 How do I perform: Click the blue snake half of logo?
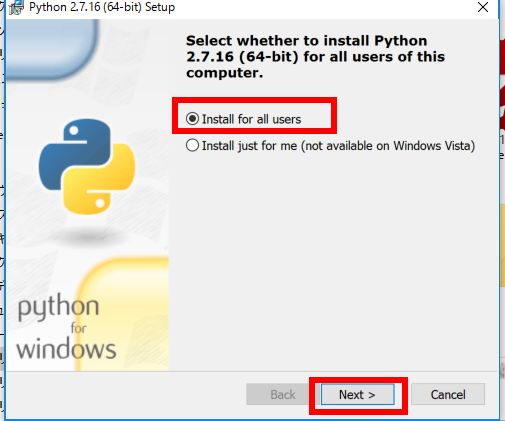coord(75,154)
